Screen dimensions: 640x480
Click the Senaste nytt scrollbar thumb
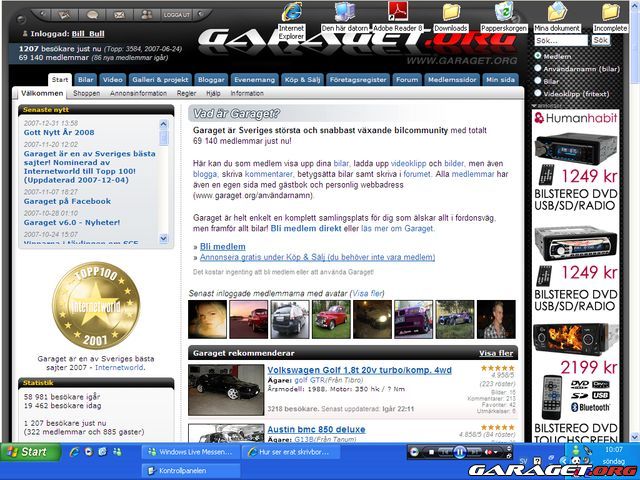[164, 138]
